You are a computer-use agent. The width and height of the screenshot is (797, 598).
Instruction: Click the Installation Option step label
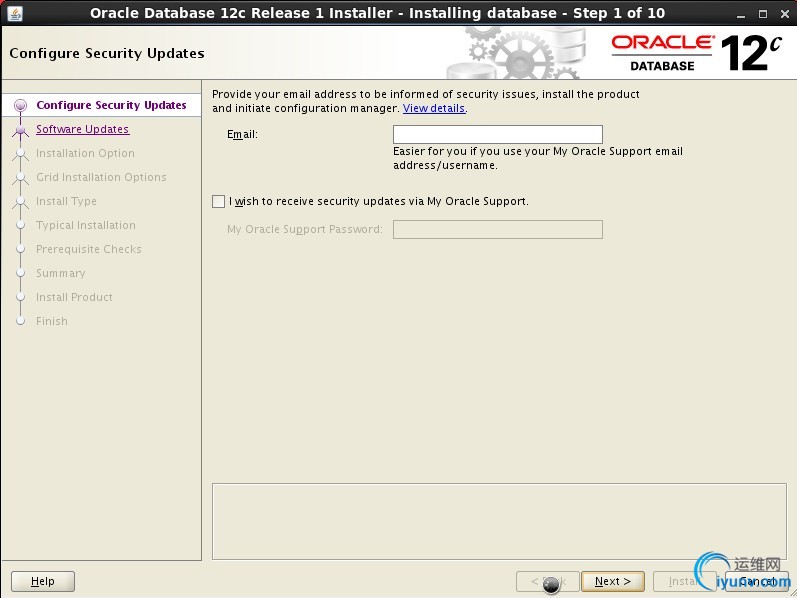click(85, 153)
